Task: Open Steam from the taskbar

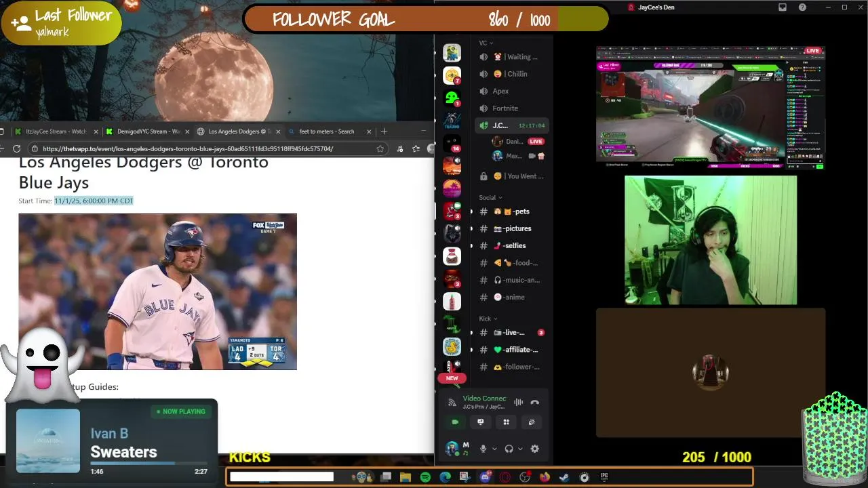Action: (x=564, y=477)
